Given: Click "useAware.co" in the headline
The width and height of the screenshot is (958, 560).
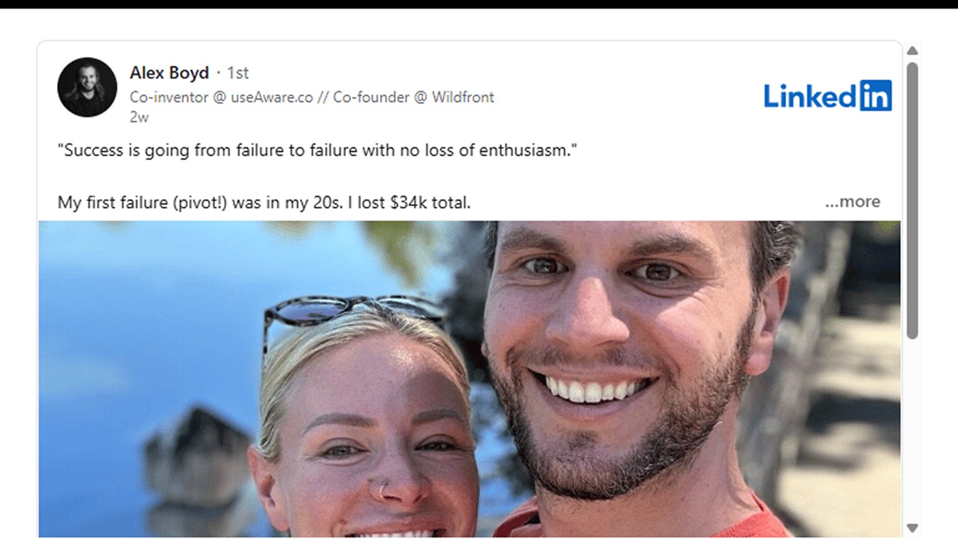Looking at the screenshot, I should point(272,97).
